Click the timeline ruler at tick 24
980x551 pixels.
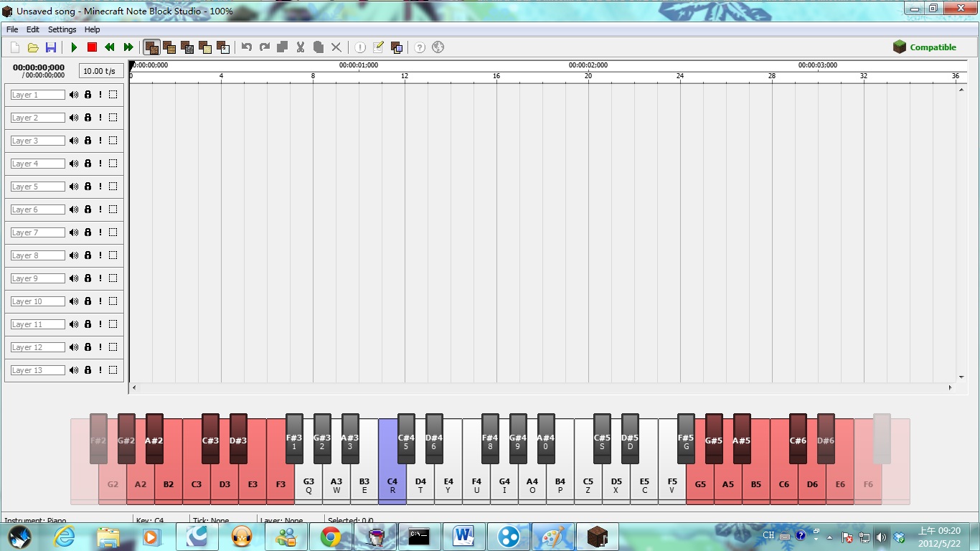[x=680, y=76]
